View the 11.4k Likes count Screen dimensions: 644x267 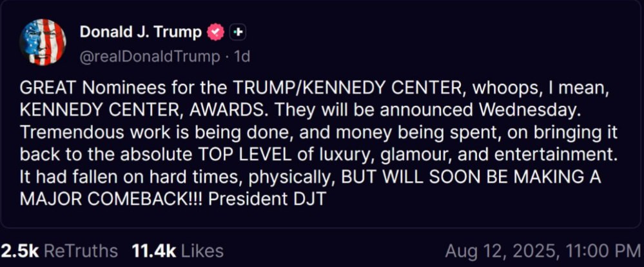click(x=153, y=251)
